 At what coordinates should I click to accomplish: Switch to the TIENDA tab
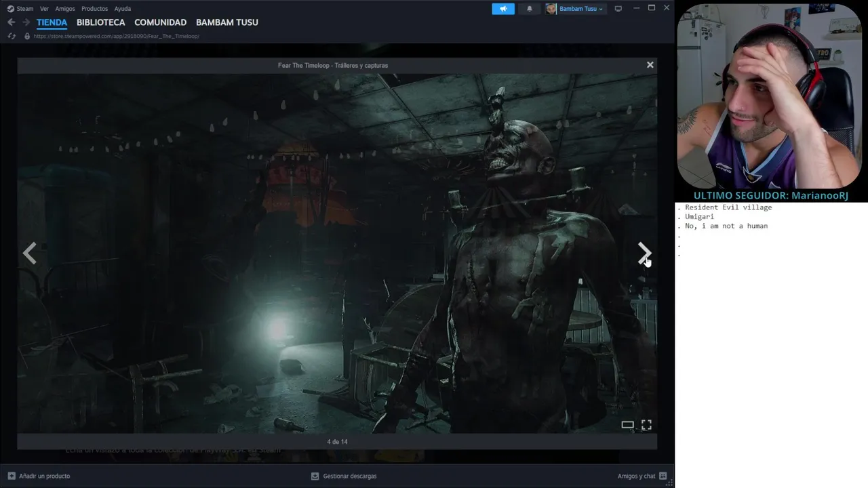[x=52, y=22]
